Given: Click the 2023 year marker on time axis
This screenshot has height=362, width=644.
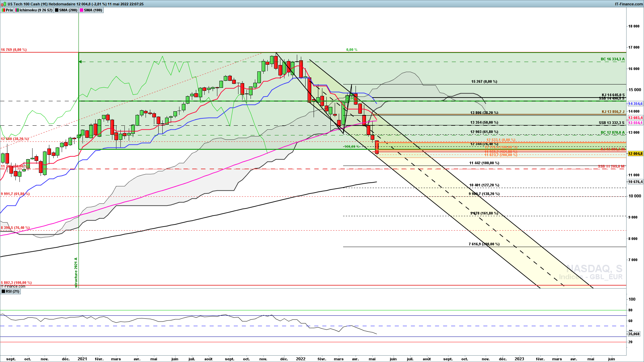Looking at the screenshot, I should point(519,359).
